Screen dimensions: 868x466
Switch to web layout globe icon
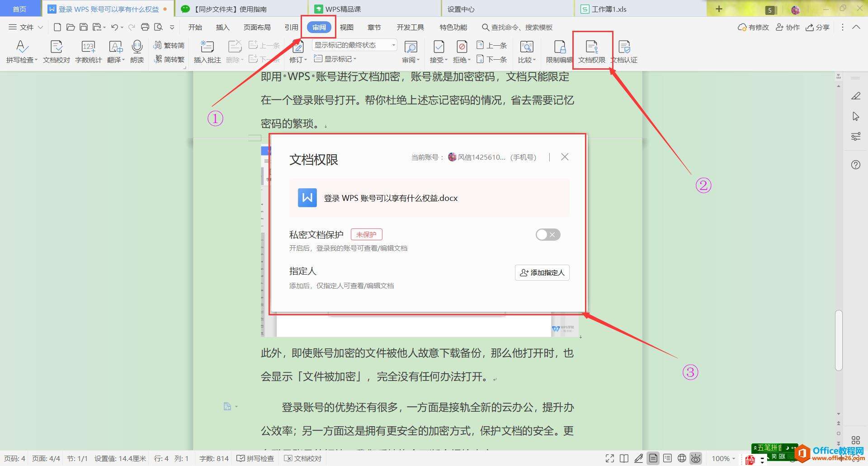point(682,458)
